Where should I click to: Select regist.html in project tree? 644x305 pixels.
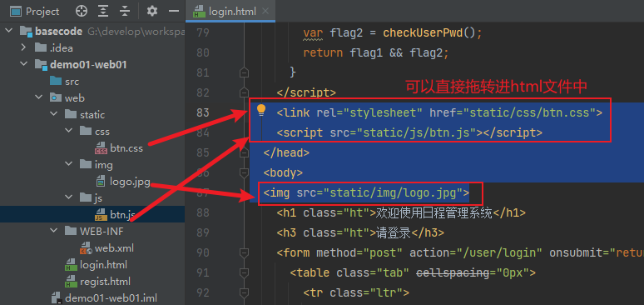(x=105, y=282)
